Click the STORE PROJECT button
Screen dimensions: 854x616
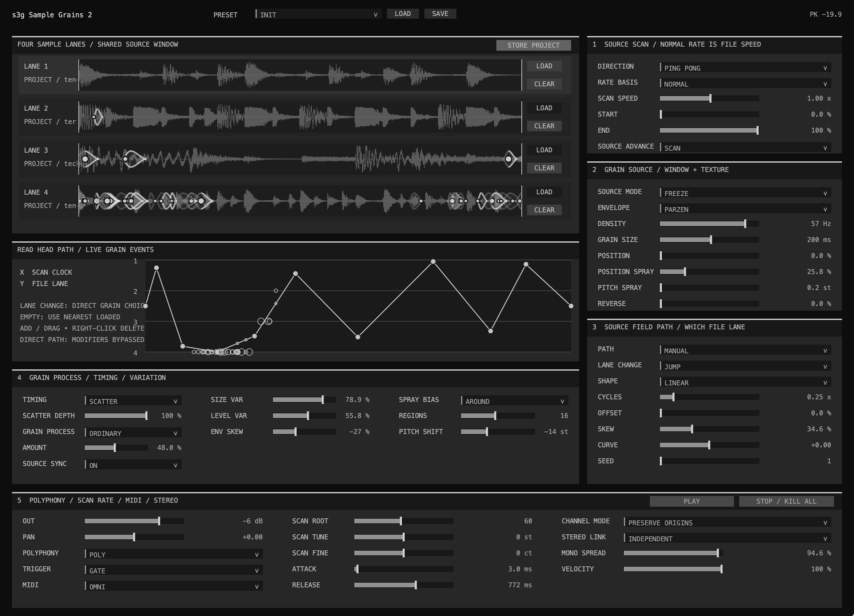[533, 45]
